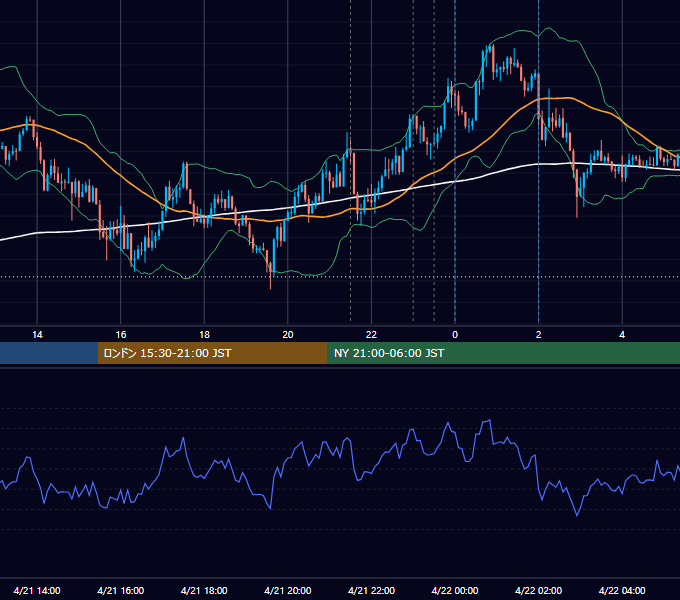Screen dimensions: 680x600
Task: Click the 4 hour label on price chart axis
Action: (x=622, y=335)
